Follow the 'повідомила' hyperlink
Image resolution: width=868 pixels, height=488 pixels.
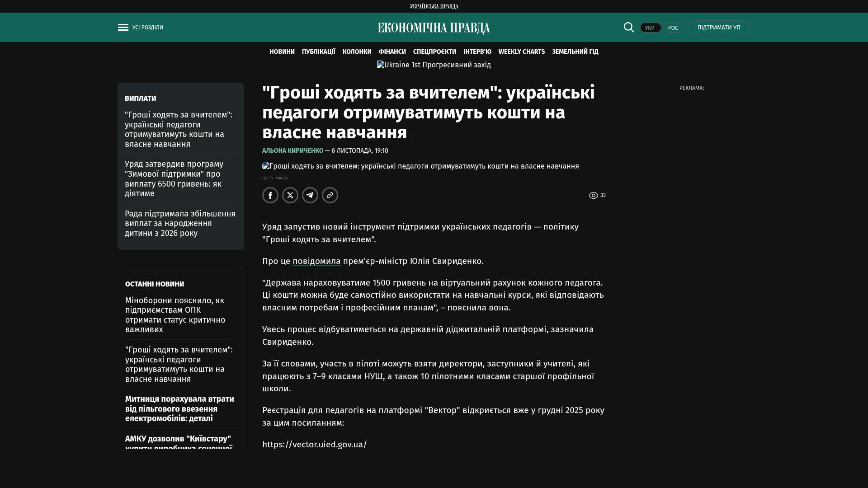coord(316,261)
